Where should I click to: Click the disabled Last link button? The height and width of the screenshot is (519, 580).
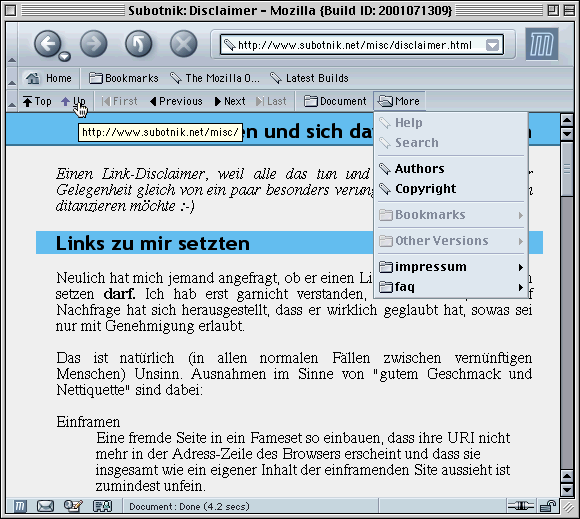271,101
